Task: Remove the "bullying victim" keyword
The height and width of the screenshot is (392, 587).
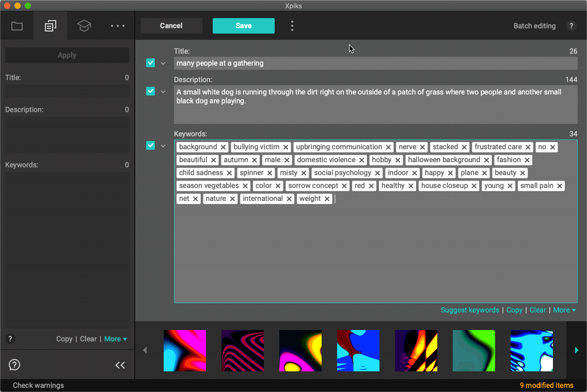Action: [285, 147]
